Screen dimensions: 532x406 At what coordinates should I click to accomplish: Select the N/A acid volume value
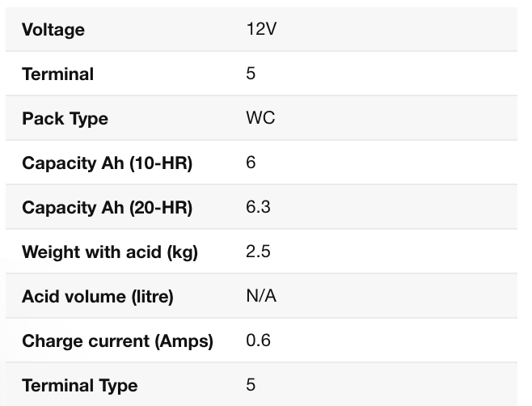[x=261, y=296]
